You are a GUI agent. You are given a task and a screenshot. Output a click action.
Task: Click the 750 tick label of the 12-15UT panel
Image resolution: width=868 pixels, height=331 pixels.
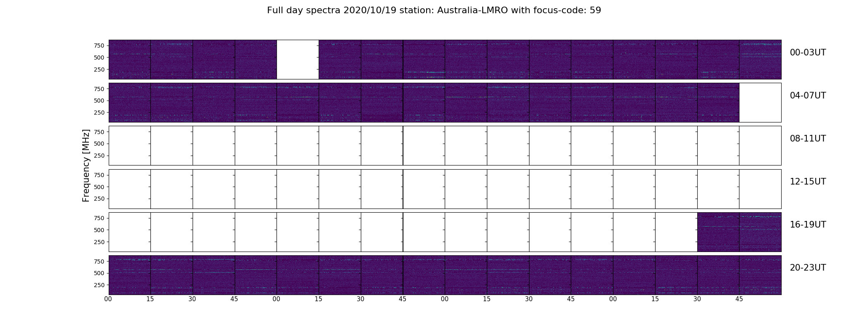99,175
